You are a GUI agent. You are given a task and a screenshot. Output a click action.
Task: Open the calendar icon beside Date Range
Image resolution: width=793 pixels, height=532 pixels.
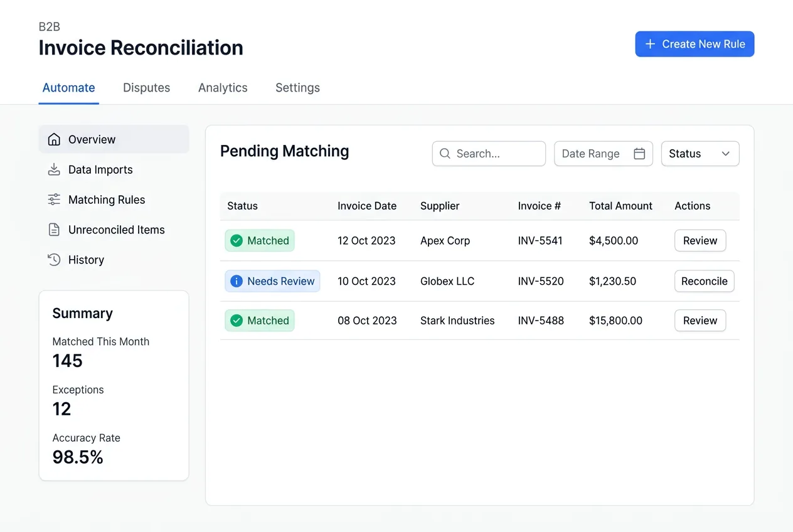pos(639,153)
